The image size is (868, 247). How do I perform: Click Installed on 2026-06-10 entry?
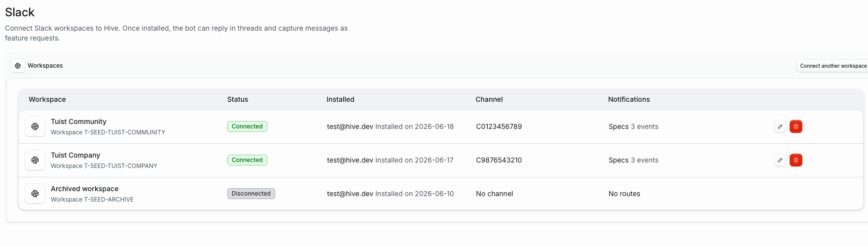(414, 194)
